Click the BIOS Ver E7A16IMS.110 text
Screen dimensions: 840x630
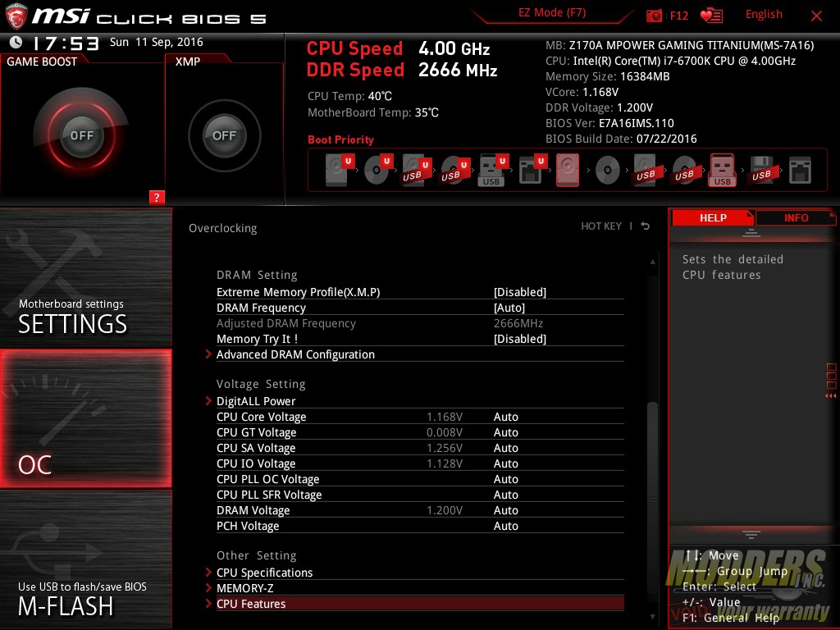pyautogui.click(x=609, y=123)
